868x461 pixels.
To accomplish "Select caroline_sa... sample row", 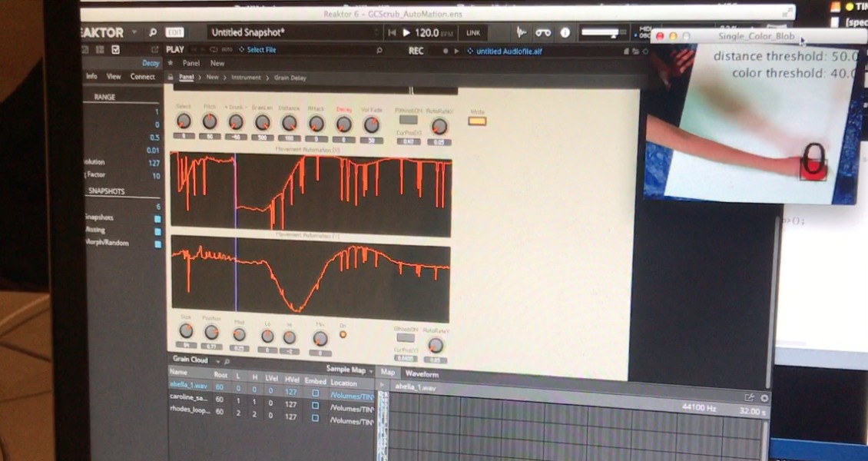I will [188, 398].
